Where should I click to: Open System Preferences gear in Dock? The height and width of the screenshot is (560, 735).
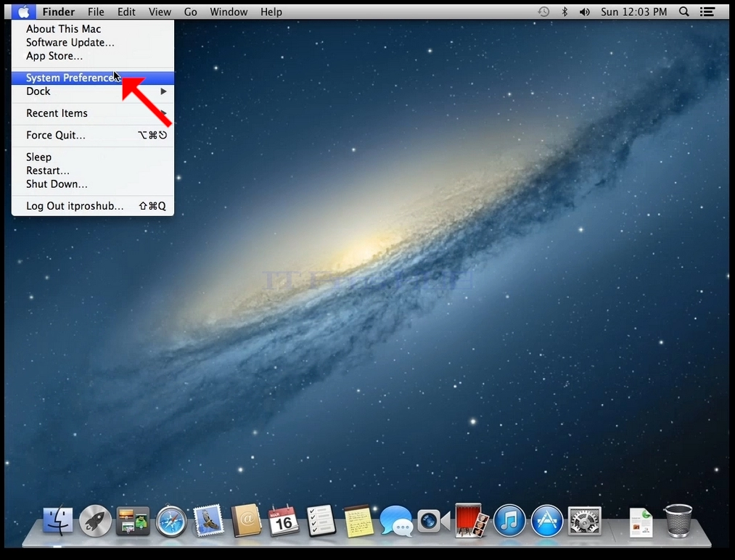[x=585, y=521]
